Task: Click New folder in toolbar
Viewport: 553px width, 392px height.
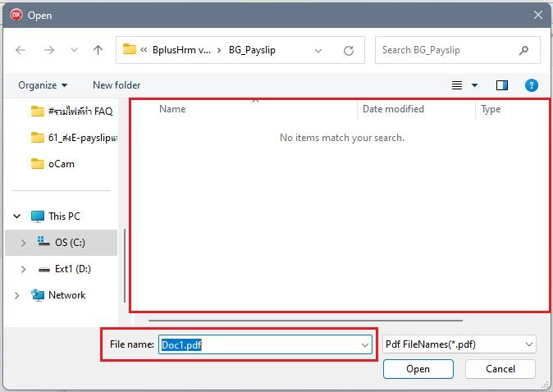Action: pos(117,85)
